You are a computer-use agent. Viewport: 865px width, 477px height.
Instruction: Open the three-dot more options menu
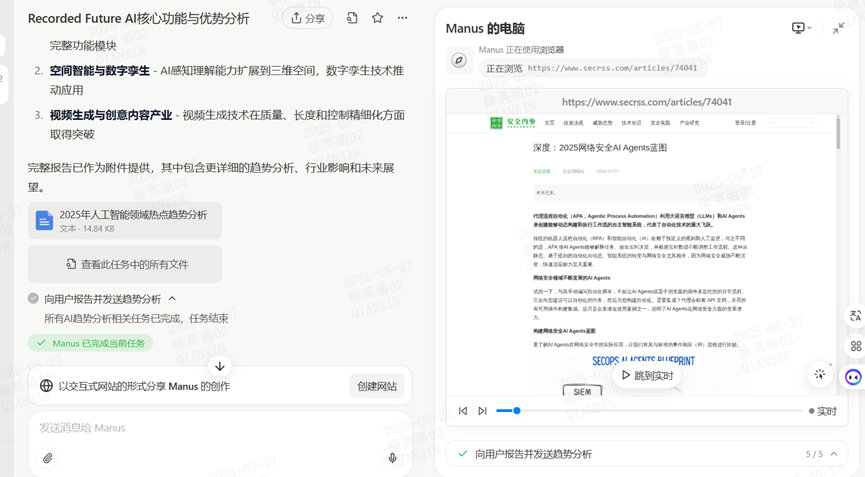pos(402,18)
